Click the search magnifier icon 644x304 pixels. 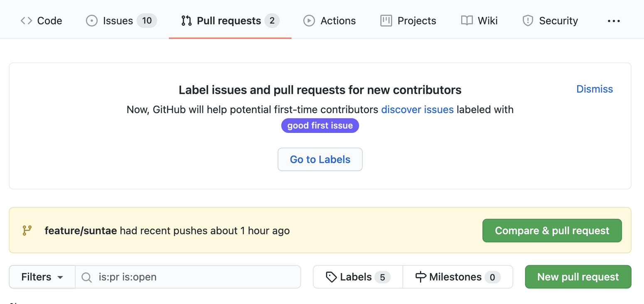tap(86, 277)
